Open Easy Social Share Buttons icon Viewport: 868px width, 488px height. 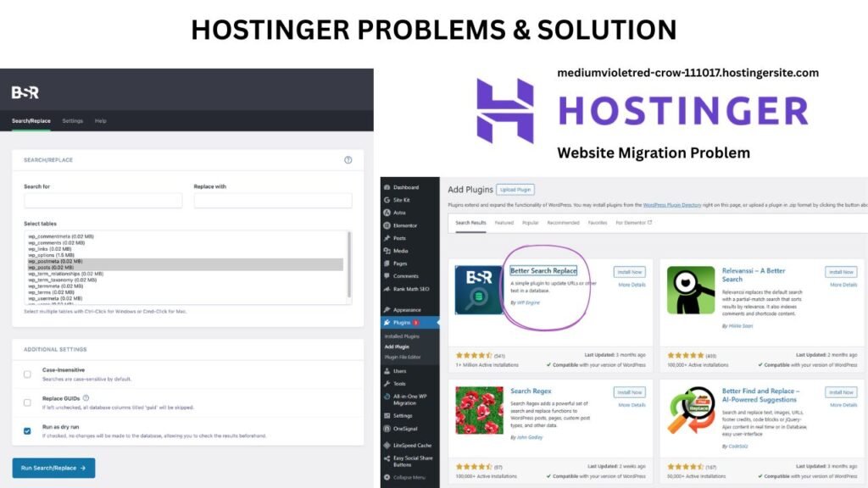tap(413, 459)
